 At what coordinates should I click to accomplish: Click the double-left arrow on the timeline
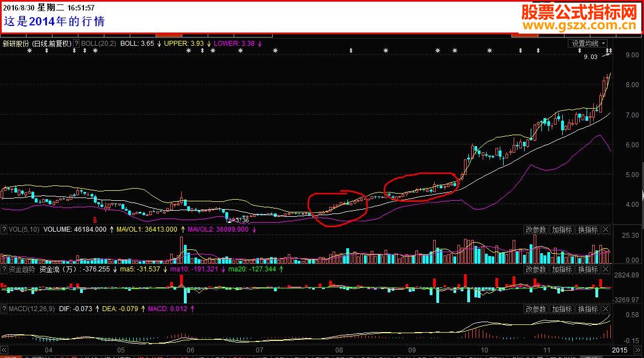tap(4, 350)
